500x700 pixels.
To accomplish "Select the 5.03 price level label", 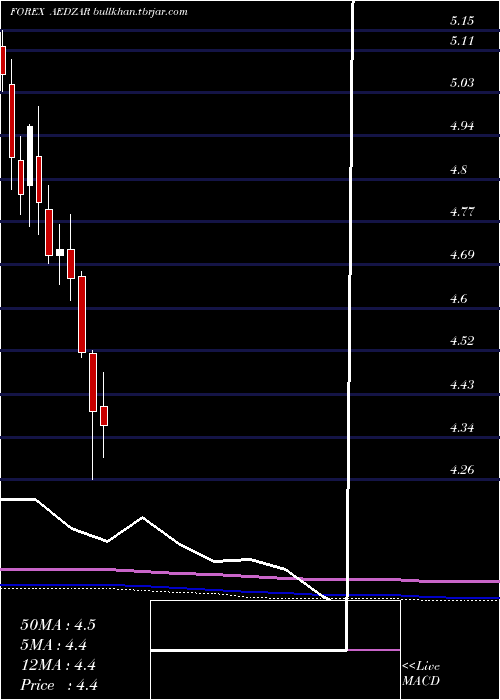I will click(462, 83).
